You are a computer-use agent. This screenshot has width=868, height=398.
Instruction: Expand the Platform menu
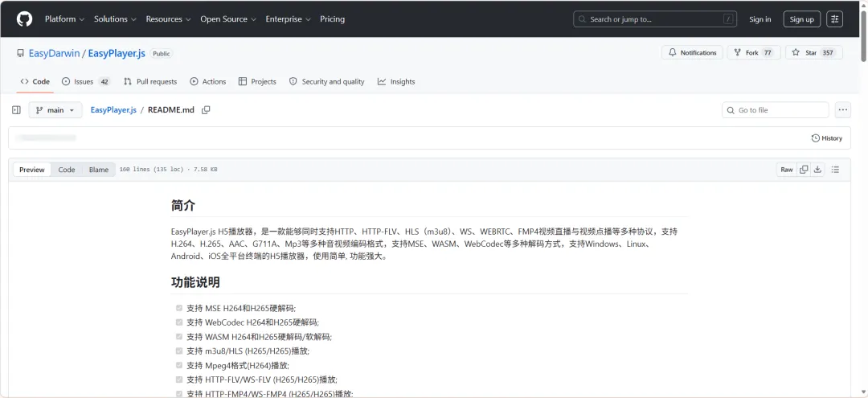[x=64, y=18]
